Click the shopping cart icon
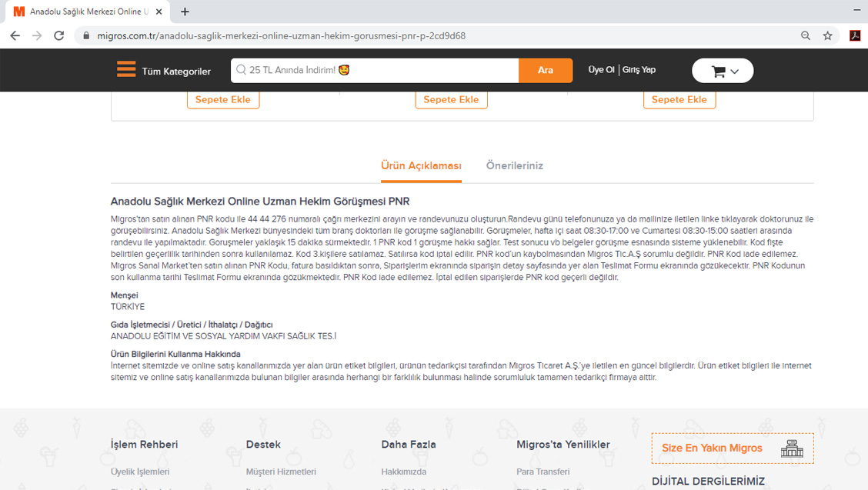Viewport: 868px width, 490px height. (719, 71)
